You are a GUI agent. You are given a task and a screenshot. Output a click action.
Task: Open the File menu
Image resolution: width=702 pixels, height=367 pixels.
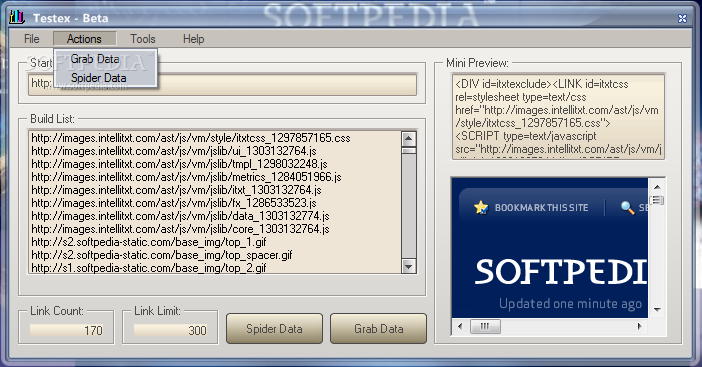click(x=31, y=39)
